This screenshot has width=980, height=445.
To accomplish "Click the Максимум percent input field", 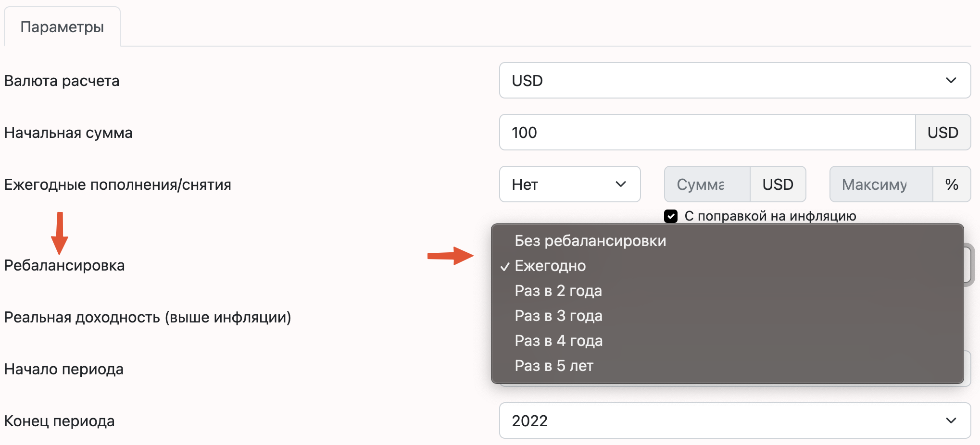I will pos(881,184).
